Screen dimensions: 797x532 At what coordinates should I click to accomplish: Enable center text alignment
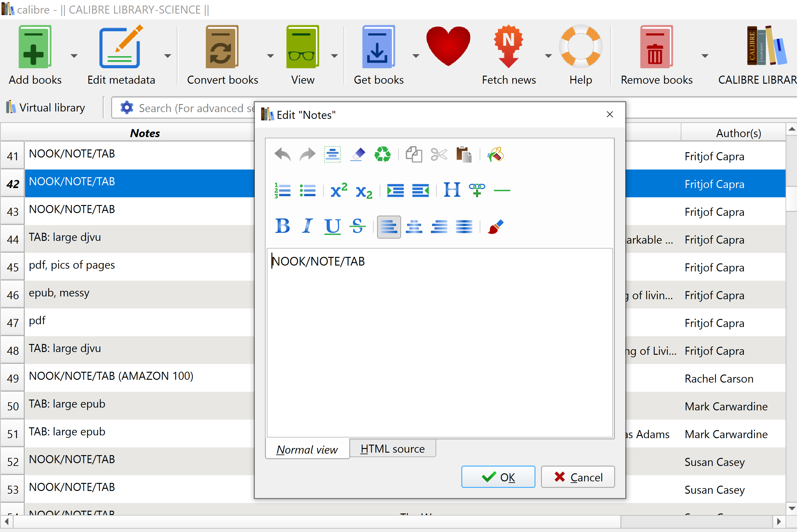(x=414, y=227)
